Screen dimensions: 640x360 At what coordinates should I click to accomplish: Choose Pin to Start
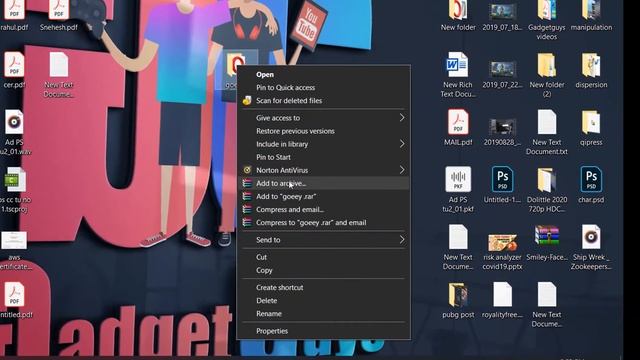[x=324, y=157]
